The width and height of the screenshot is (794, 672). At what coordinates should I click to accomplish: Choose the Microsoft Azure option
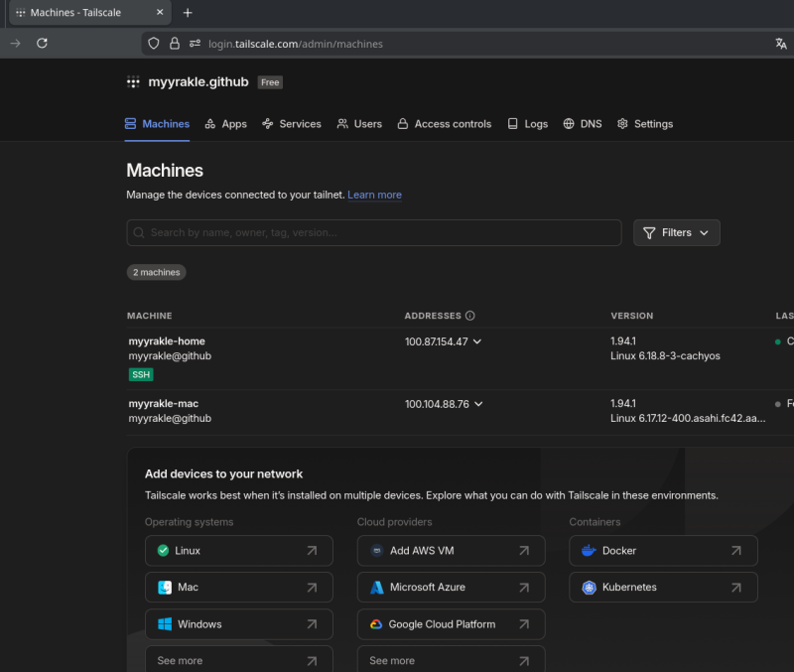(451, 588)
